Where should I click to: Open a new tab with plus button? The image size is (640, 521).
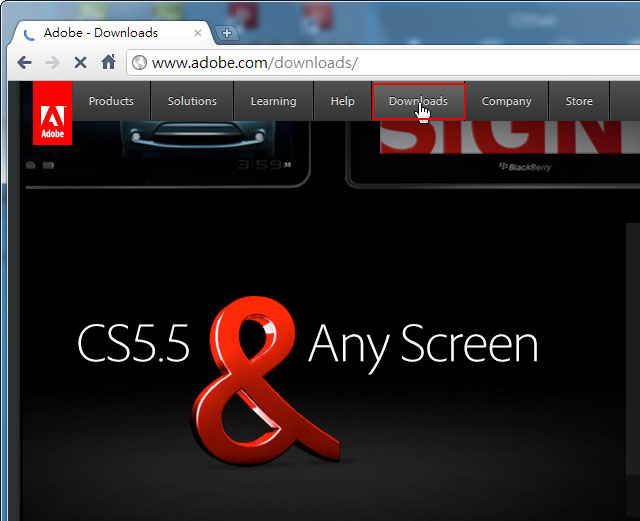[x=227, y=33]
